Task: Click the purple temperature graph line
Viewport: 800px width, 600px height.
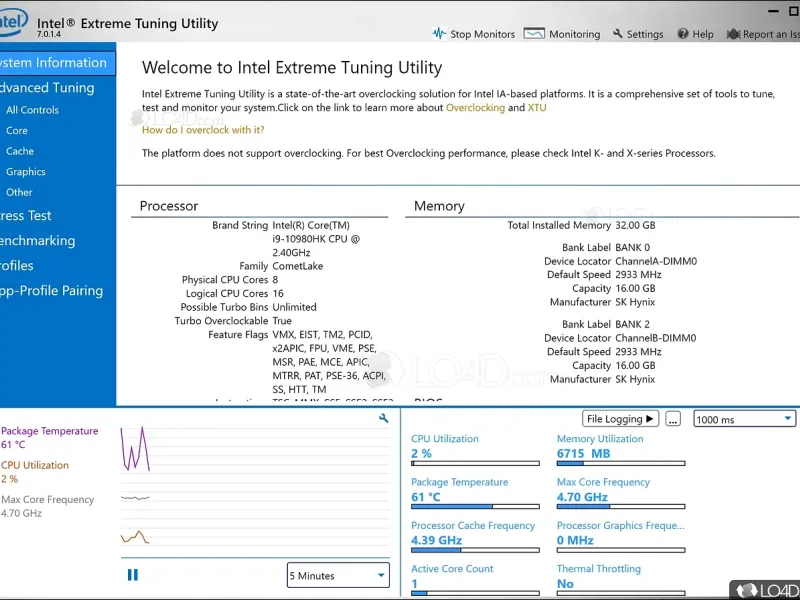Action: (x=135, y=449)
